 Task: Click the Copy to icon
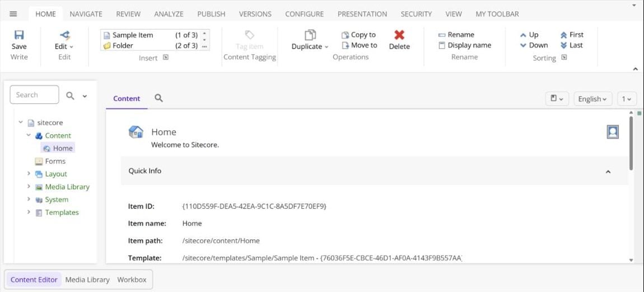point(346,35)
